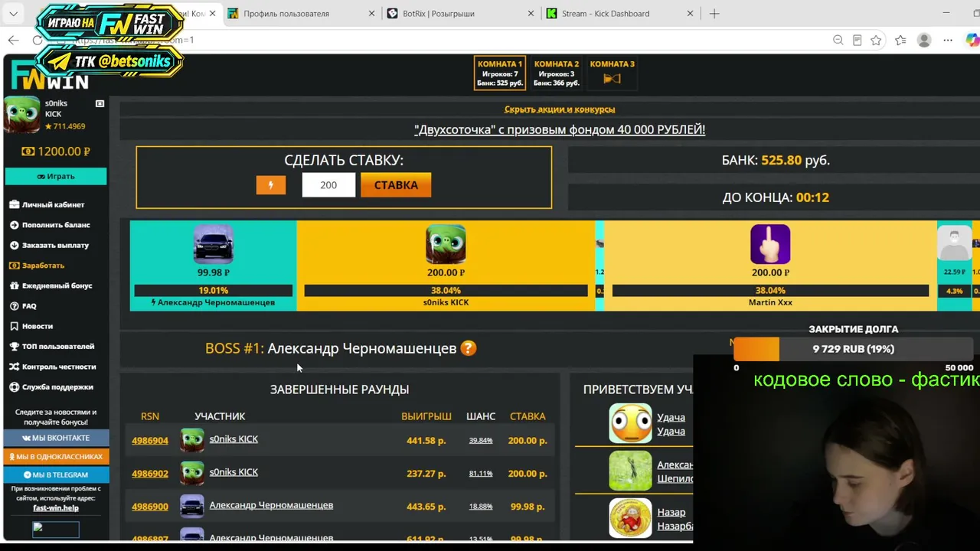Click the Copilot icon in browser toolbar
Image resolution: width=980 pixels, height=551 pixels.
[x=972, y=40]
